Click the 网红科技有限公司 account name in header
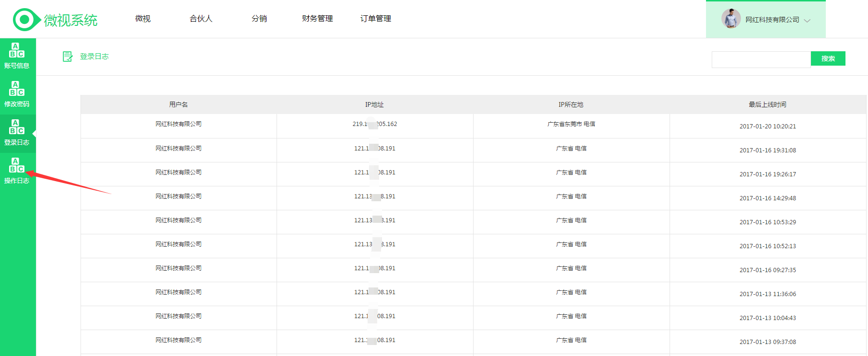Screen dimensions: 868x356 point(772,20)
